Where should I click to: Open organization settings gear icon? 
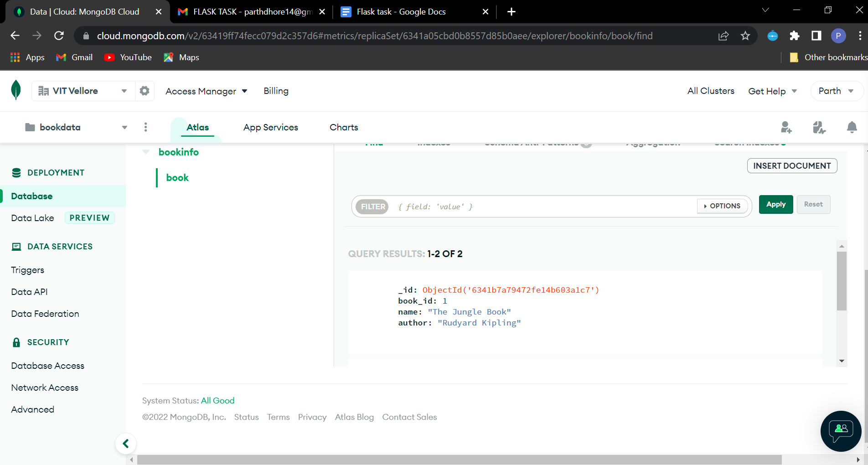pyautogui.click(x=145, y=91)
